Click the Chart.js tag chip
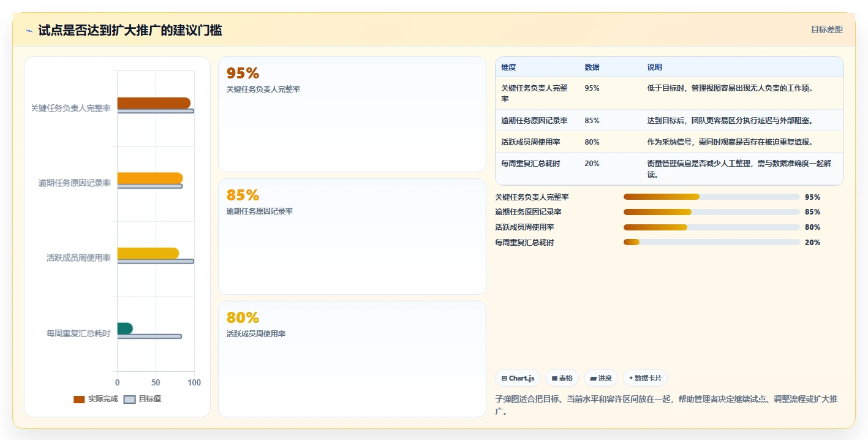The width and height of the screenshot is (868, 440). point(518,378)
